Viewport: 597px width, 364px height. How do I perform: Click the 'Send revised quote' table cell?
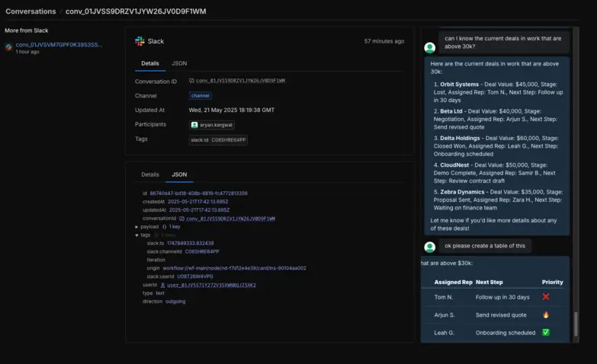(x=501, y=315)
